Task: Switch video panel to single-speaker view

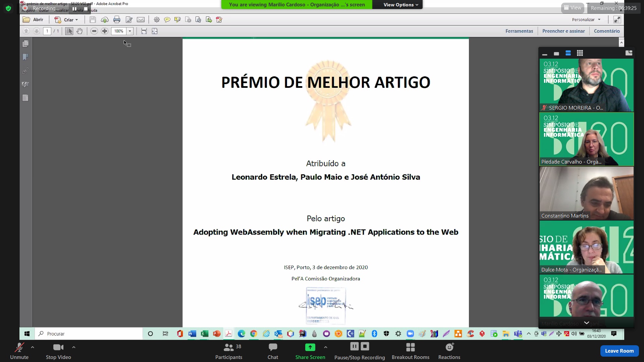Action: pos(556,54)
